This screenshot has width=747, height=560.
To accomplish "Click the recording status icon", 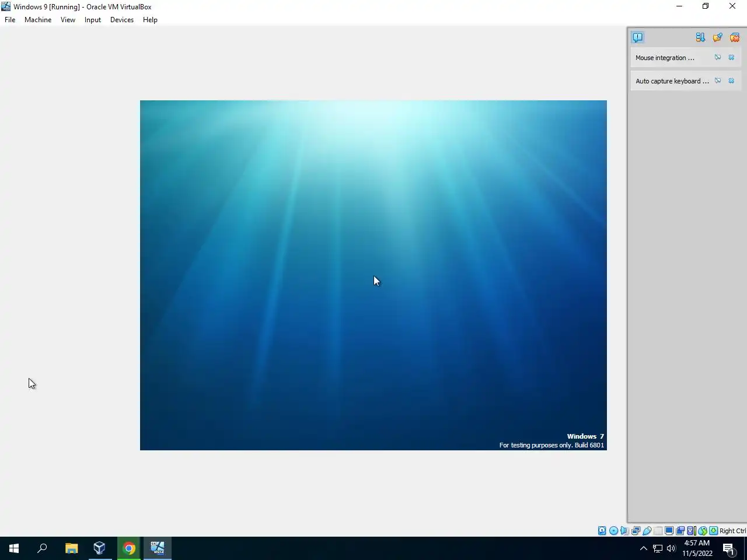I will pyautogui.click(x=680, y=531).
